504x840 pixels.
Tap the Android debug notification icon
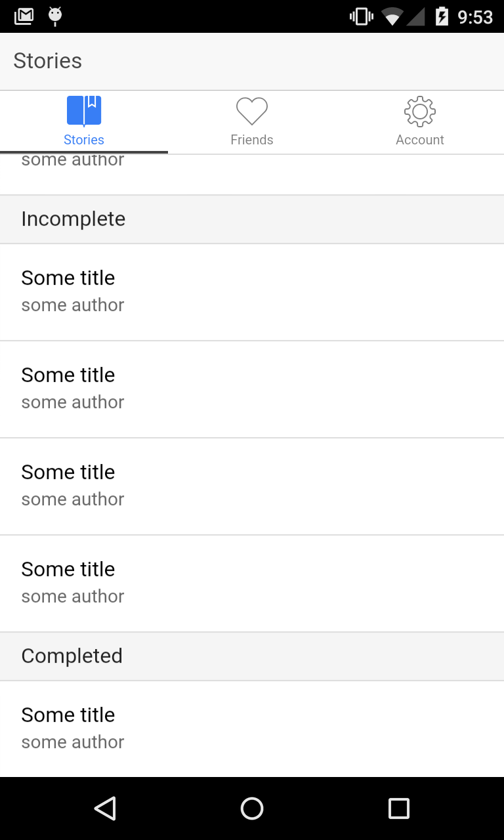click(55, 16)
